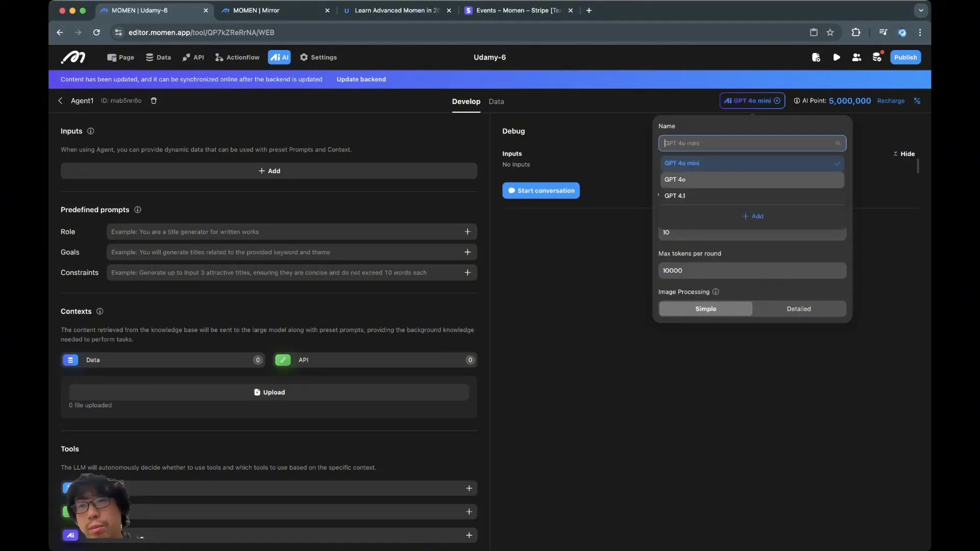The height and width of the screenshot is (551, 980).
Task: Click the purple AI tool icon
Action: click(x=70, y=535)
